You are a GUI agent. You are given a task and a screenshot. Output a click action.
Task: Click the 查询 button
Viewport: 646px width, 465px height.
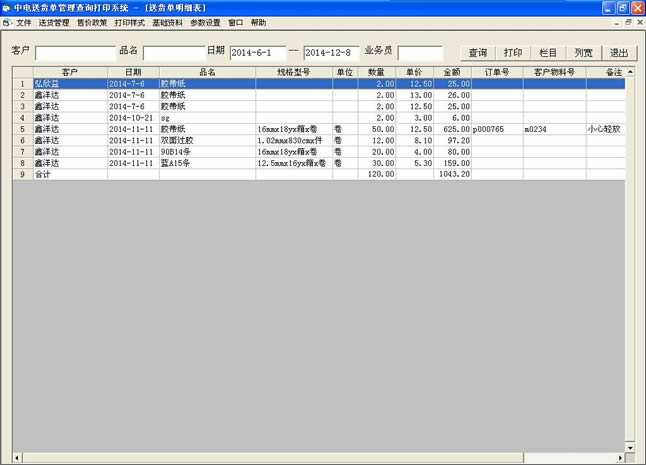pos(477,53)
